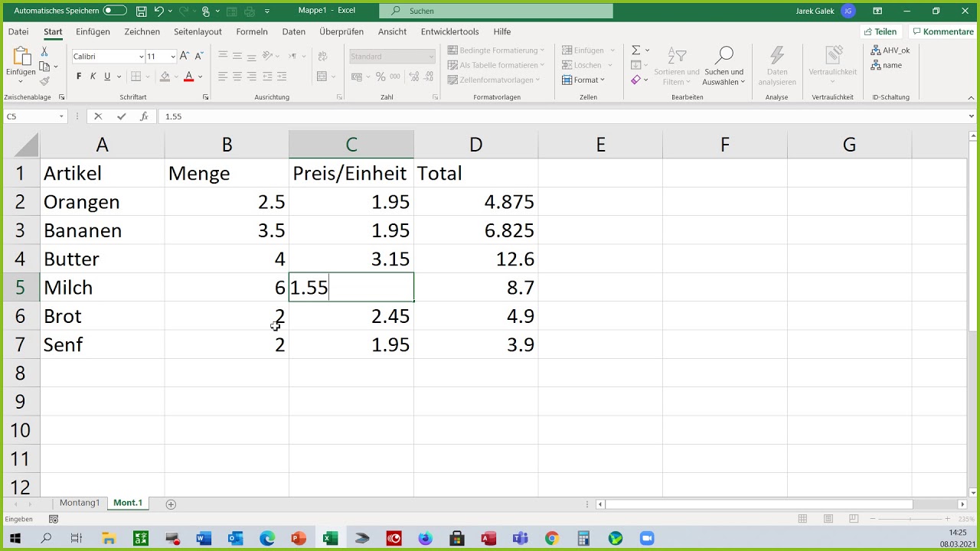Viewport: 980px width, 551px height.
Task: Toggle the Automatisches Speichern switch
Action: click(115, 11)
